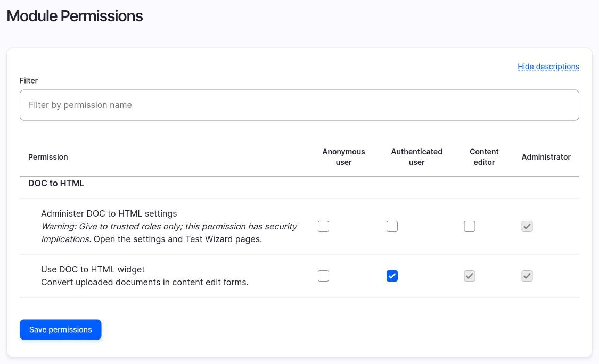This screenshot has height=364, width=599.
Task: Click the Administer DOC to HTML settings label
Action: click(x=109, y=213)
